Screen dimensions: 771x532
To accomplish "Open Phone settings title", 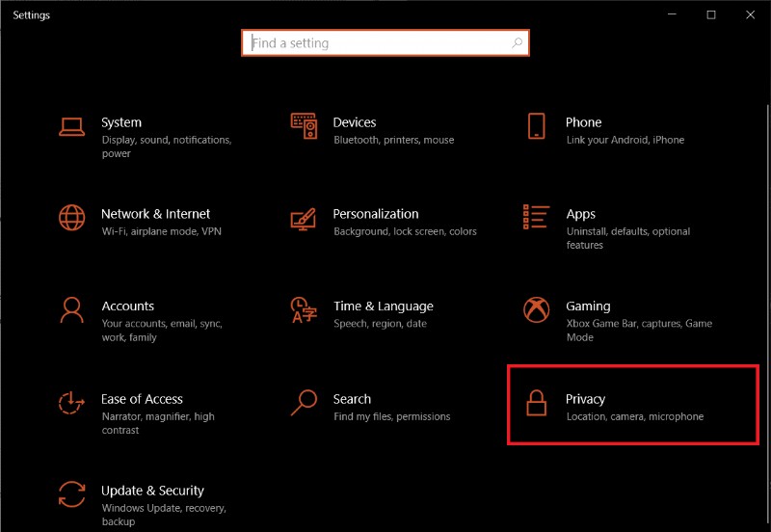I will coord(584,122).
